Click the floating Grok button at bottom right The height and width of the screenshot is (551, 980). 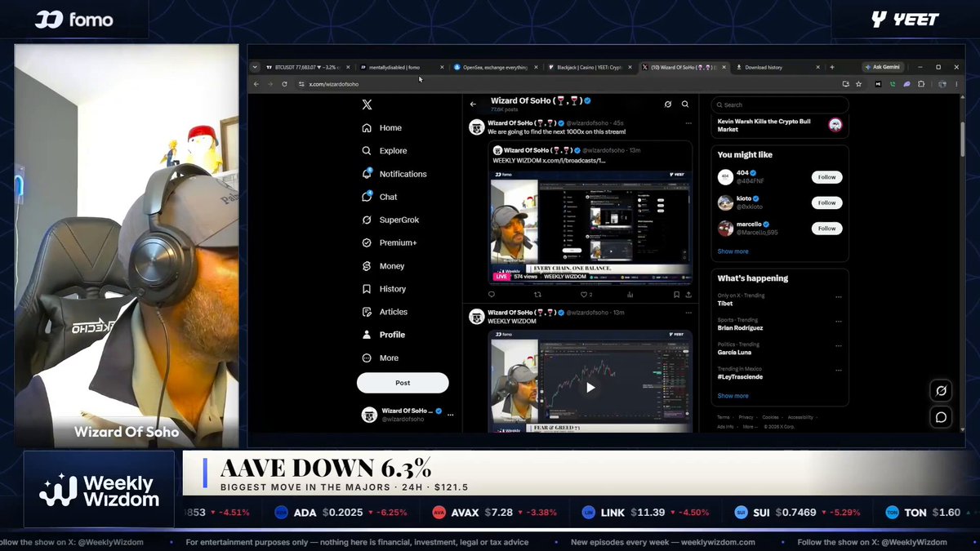pyautogui.click(x=941, y=391)
